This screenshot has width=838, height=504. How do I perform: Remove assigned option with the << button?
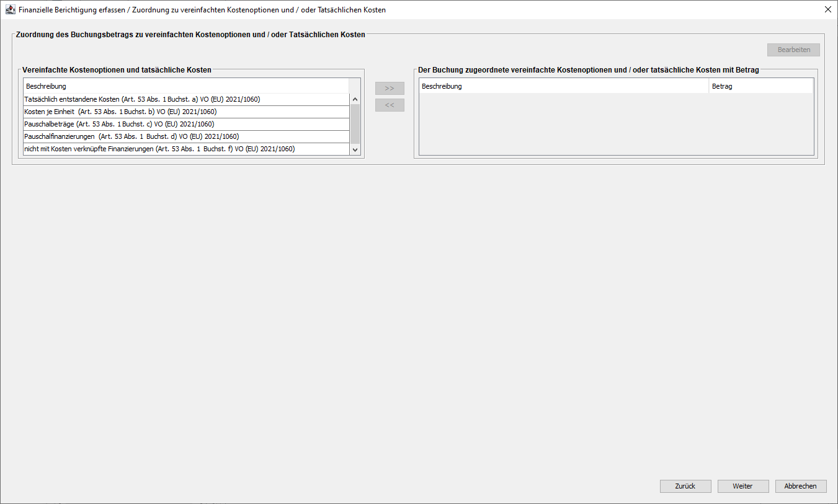pos(390,105)
